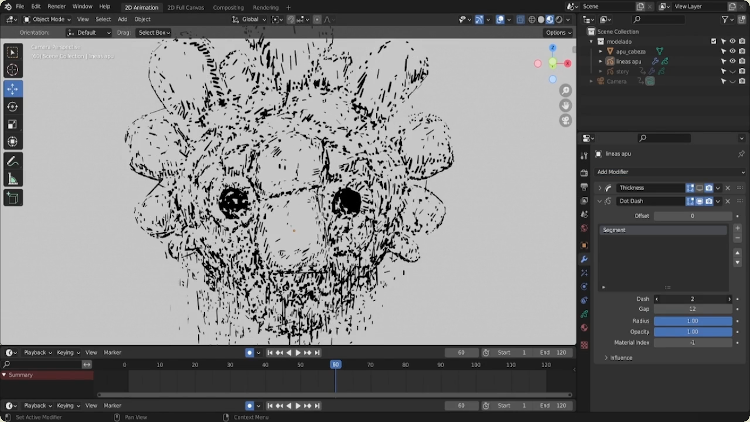Collapse the Dot Dash modifier panel
Image resolution: width=750 pixels, height=422 pixels.
click(x=600, y=201)
